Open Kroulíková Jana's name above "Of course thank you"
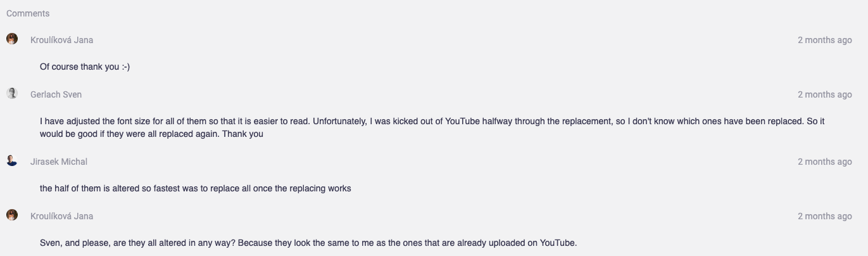The image size is (868, 256). (61, 40)
